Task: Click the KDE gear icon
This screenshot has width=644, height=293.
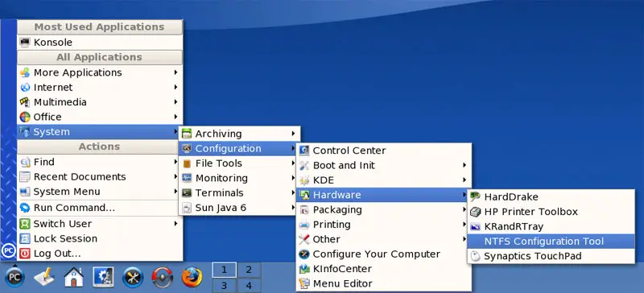Action: pos(304,180)
